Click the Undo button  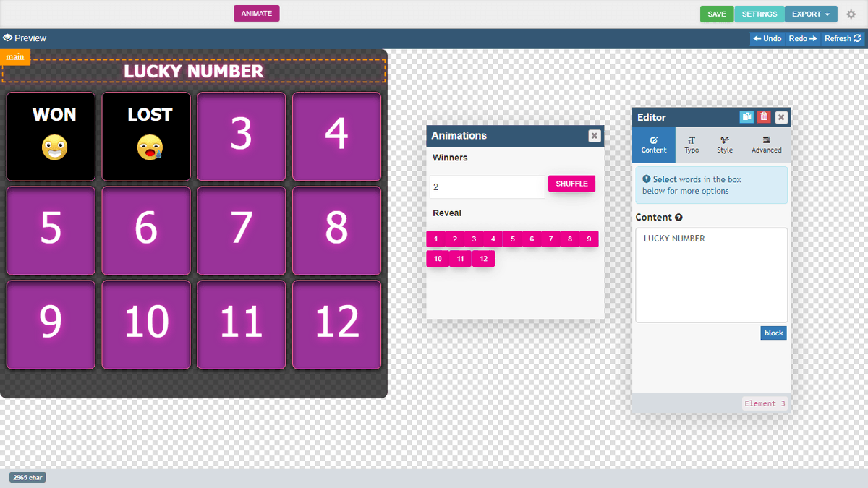tap(767, 38)
